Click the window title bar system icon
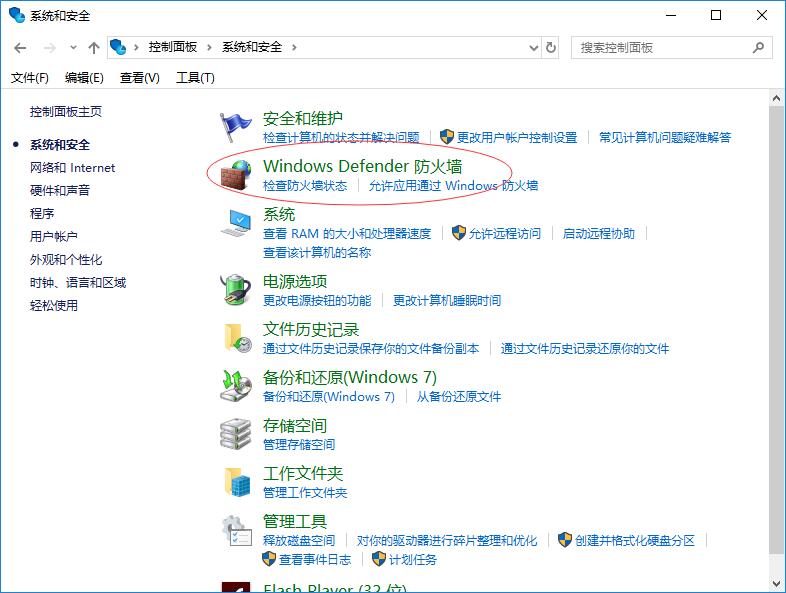Viewport: 786px width, 593px height. click(17, 15)
